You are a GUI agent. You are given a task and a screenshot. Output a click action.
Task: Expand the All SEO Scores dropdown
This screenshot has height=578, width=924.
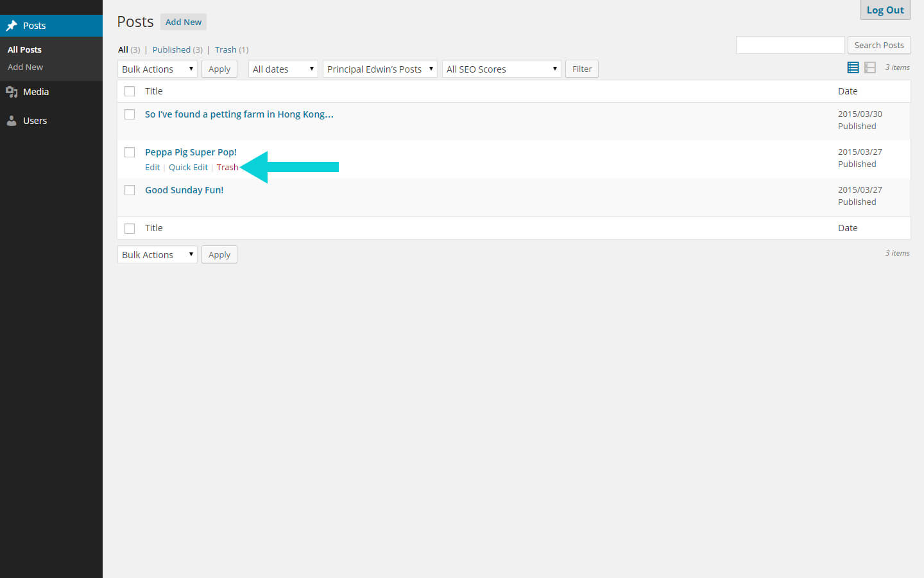501,69
